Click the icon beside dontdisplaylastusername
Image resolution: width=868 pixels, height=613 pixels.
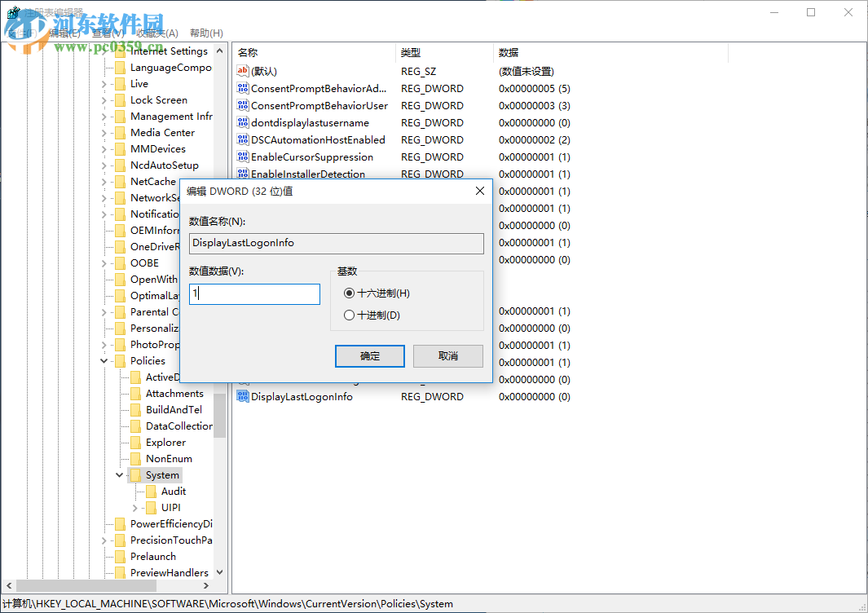click(242, 122)
